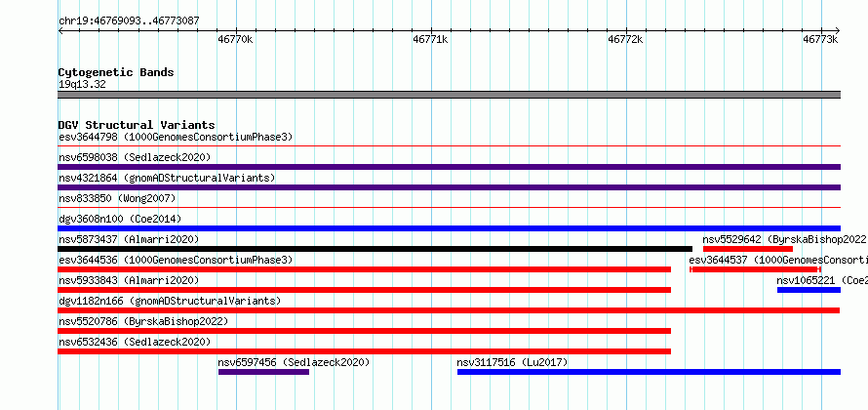Click the esv3644536 (1000GenomesConsortiumPhase3) label
The image size is (868, 410).
pyautogui.click(x=176, y=260)
